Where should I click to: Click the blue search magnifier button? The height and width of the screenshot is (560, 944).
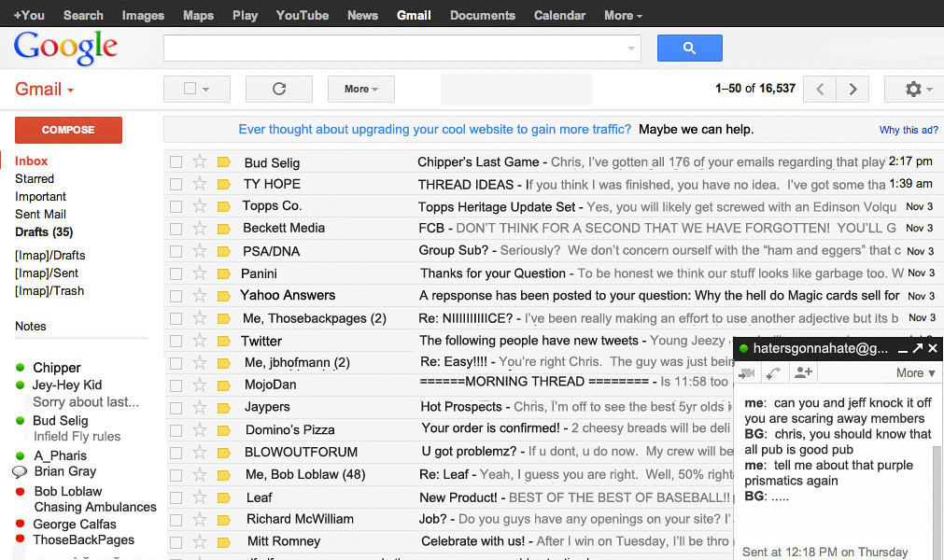coord(689,49)
